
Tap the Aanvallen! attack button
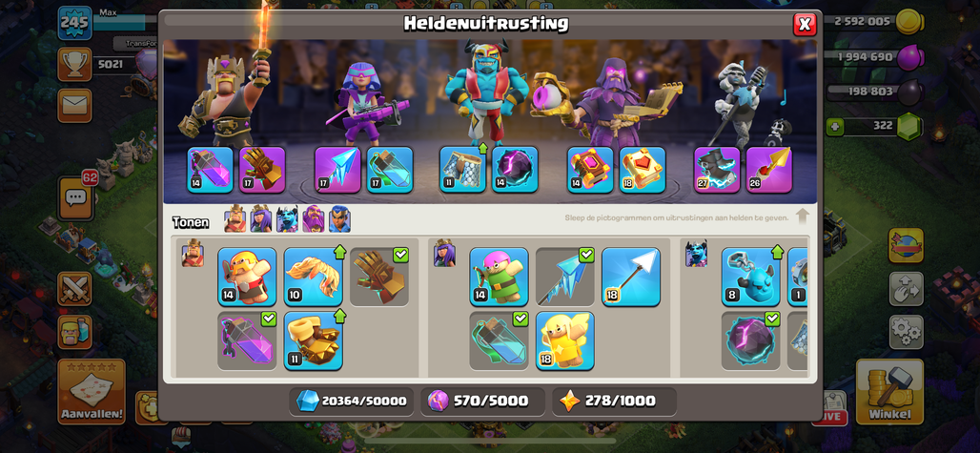pyautogui.click(x=92, y=391)
